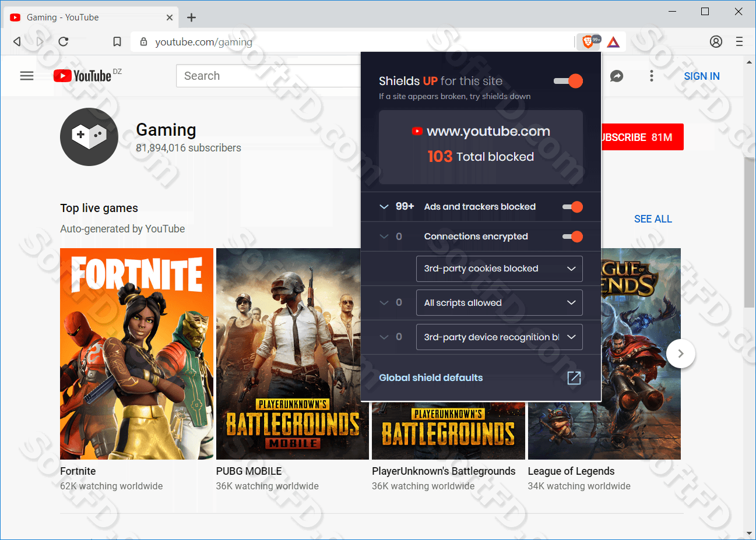Click the YouTube logo
Image resolution: width=756 pixels, height=540 pixels.
point(83,76)
